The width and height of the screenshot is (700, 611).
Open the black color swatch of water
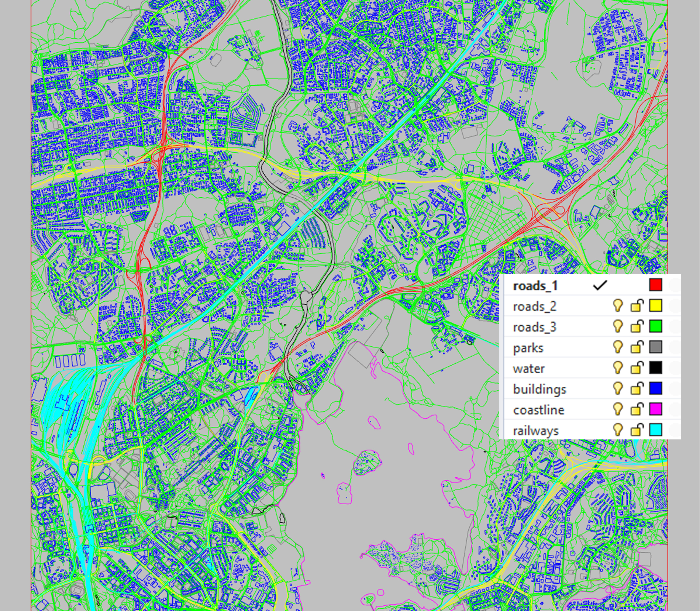(x=656, y=367)
